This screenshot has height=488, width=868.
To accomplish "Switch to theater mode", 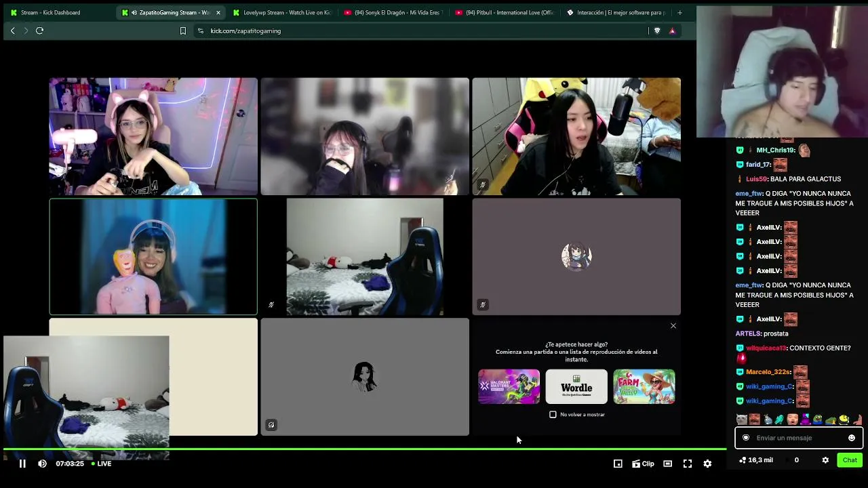I will click(x=667, y=464).
